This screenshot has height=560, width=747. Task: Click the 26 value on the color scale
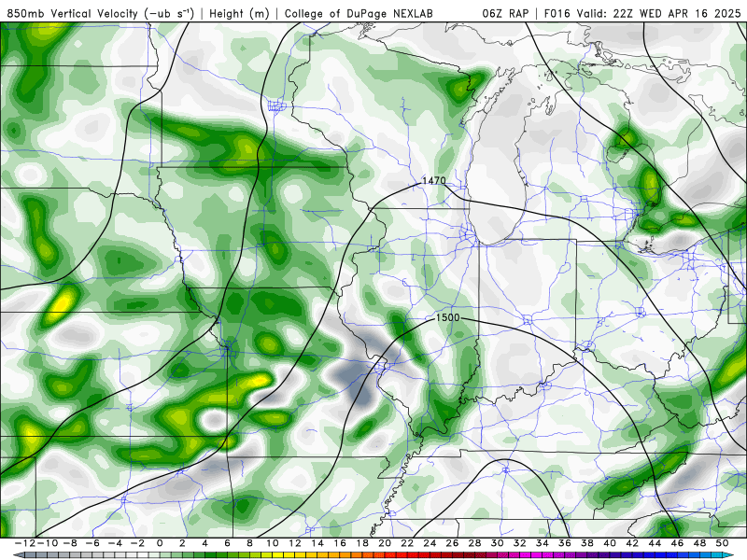(452, 543)
